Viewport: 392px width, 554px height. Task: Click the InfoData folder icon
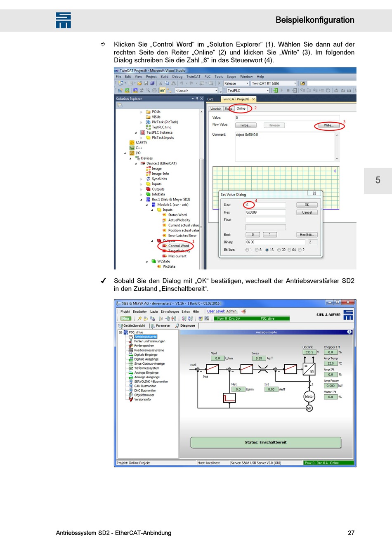148,194
